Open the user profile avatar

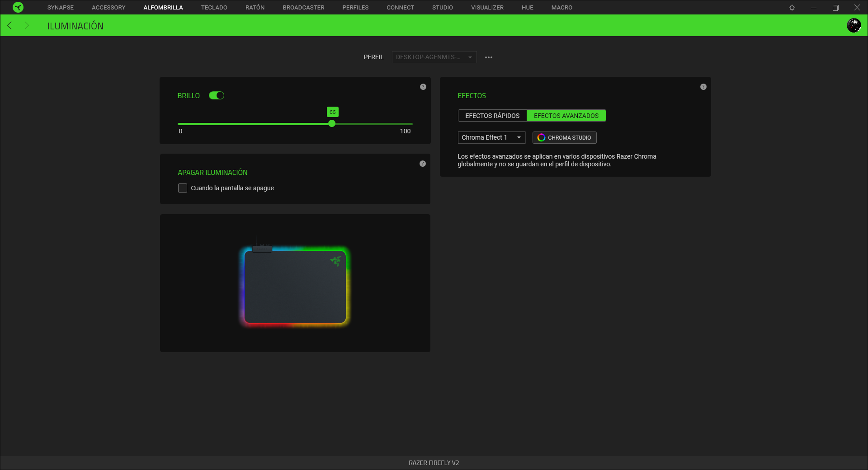(854, 25)
